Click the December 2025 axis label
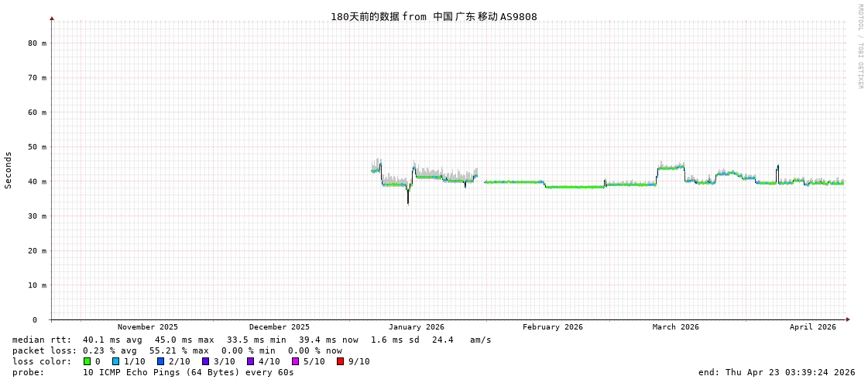This screenshot has width=868, height=383. pos(279,327)
